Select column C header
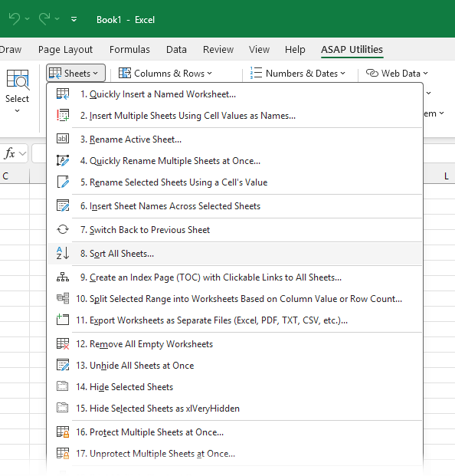 coord(15,176)
